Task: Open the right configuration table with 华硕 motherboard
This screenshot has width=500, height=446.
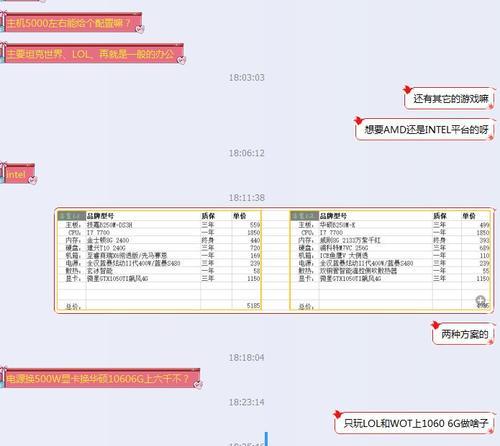Action: (x=390, y=260)
